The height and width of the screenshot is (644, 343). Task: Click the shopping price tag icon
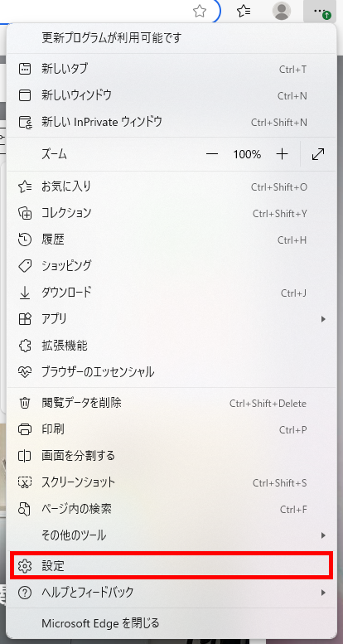(25, 266)
